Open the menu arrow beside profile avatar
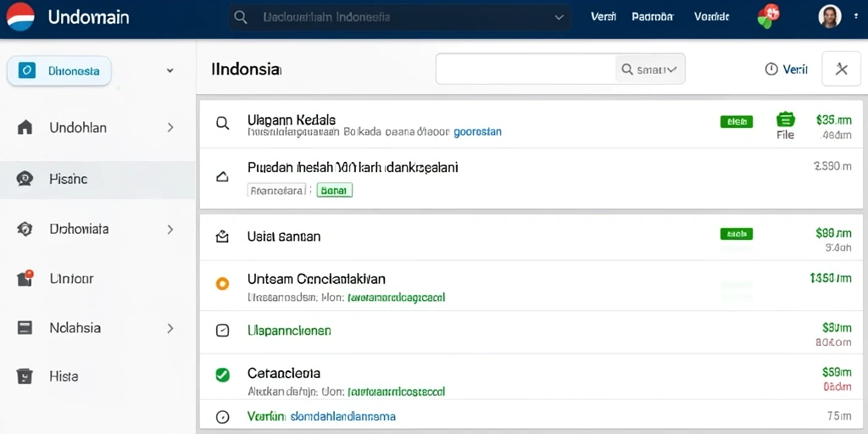The height and width of the screenshot is (434, 868). tap(856, 17)
